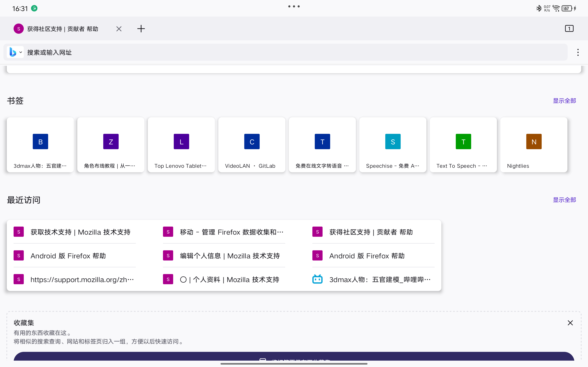
Task: Dismiss the 收藏集 collections card
Action: (570, 323)
